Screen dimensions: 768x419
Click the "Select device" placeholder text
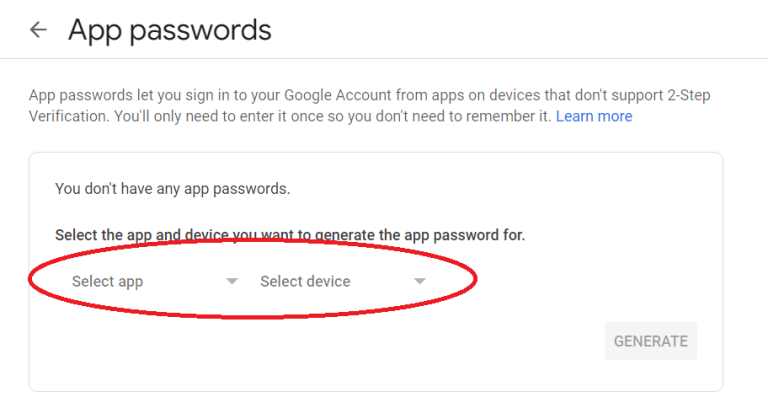(305, 281)
